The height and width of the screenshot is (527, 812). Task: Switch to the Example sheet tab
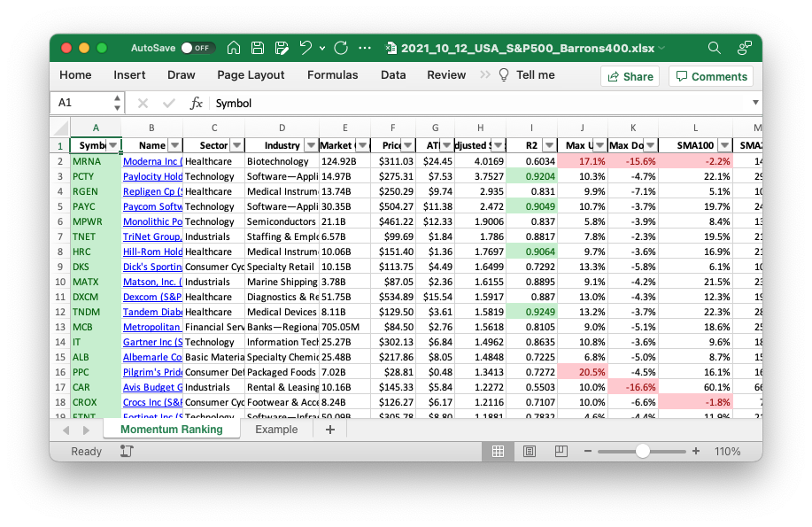click(x=276, y=430)
